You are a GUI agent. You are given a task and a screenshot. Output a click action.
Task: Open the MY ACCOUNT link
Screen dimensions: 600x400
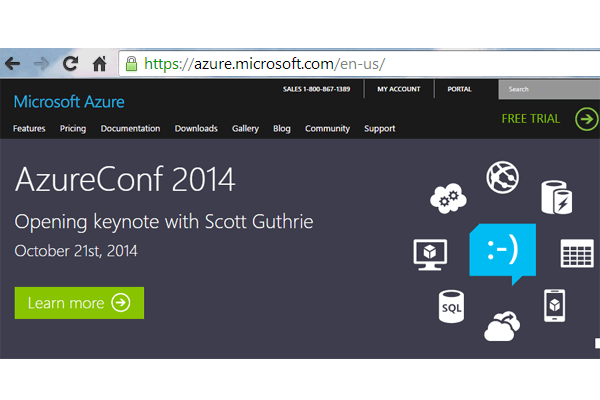(397, 89)
